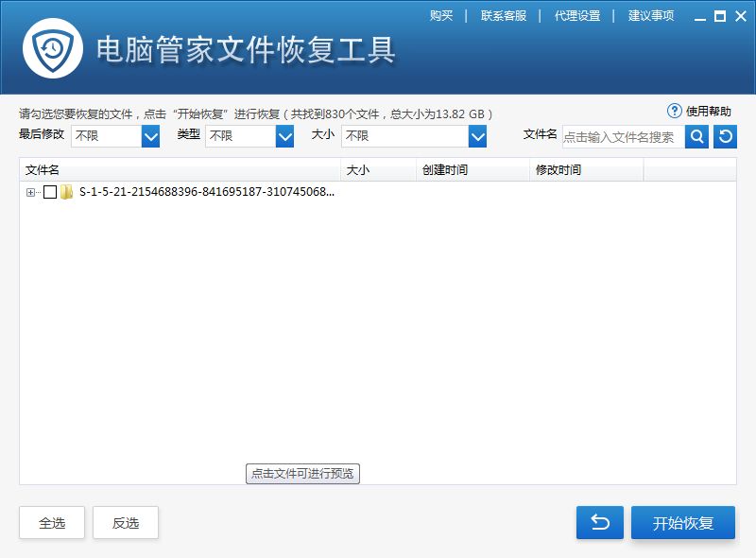
Task: Select the S-1-5-21-2154688396 folder row
Action: pyautogui.click(x=206, y=192)
